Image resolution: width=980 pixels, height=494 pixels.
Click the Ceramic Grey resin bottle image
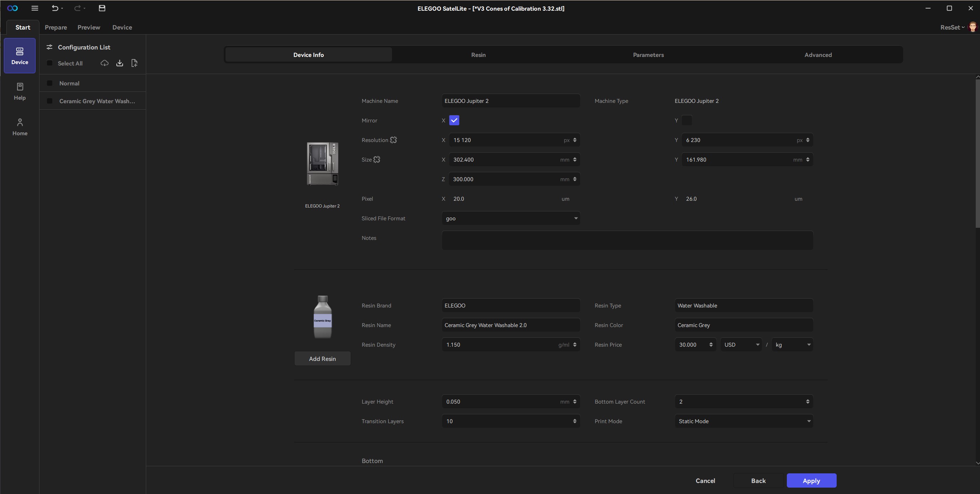click(x=323, y=317)
